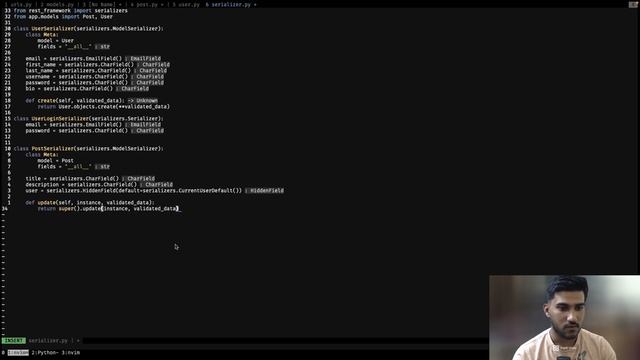Click the 'bio = serializers.CharField()' line

69,89
